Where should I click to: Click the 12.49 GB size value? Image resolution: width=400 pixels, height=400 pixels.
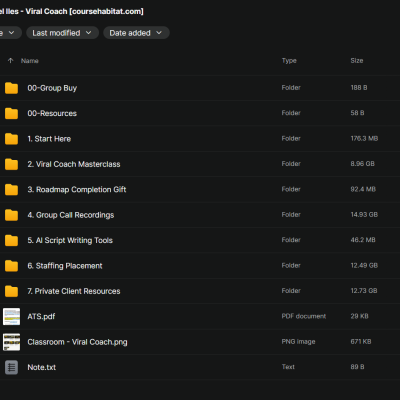point(364,265)
